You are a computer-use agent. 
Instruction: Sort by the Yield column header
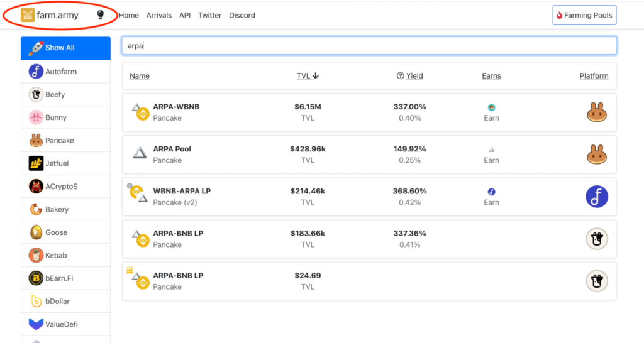pyautogui.click(x=414, y=76)
